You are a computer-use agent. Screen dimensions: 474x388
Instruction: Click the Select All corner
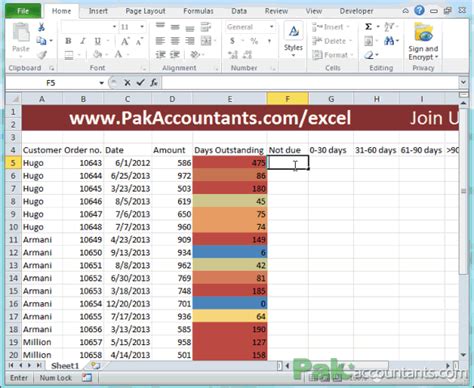click(14, 99)
